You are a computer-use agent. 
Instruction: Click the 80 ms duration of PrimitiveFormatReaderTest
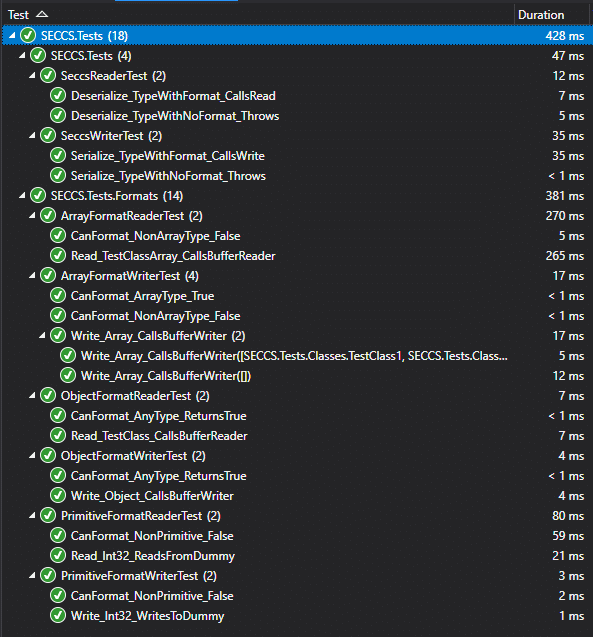pos(568,516)
